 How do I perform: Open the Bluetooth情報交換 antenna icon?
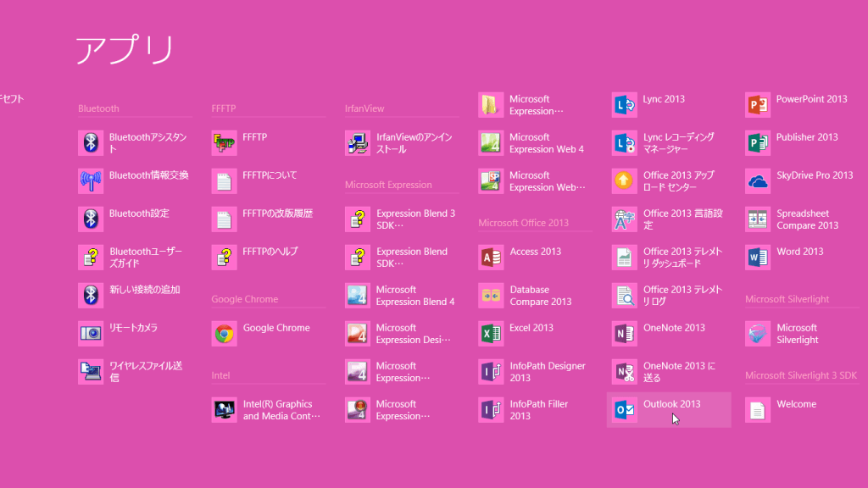tap(91, 181)
